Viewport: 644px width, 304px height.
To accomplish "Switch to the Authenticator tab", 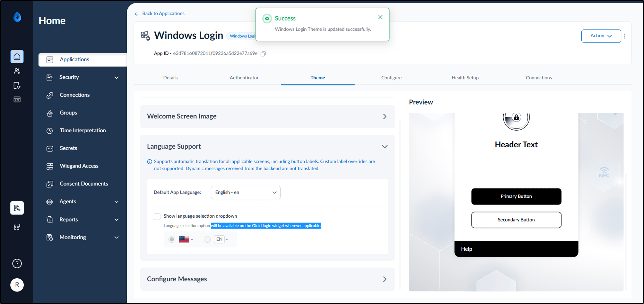I will click(x=244, y=78).
